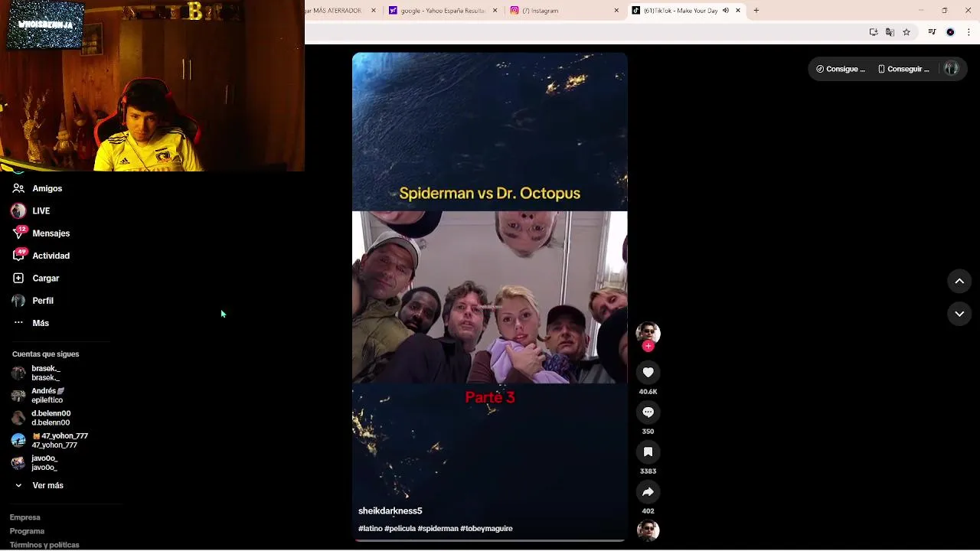The height and width of the screenshot is (551, 980).
Task: Click the translate page icon
Action: tap(890, 32)
